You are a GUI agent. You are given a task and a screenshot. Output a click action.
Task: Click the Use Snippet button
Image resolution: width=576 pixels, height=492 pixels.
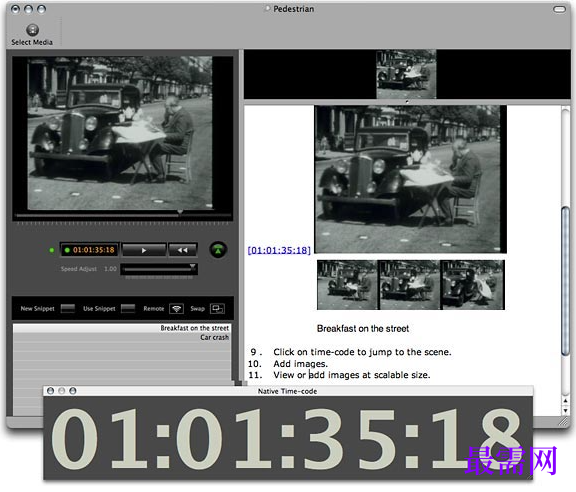tap(128, 308)
